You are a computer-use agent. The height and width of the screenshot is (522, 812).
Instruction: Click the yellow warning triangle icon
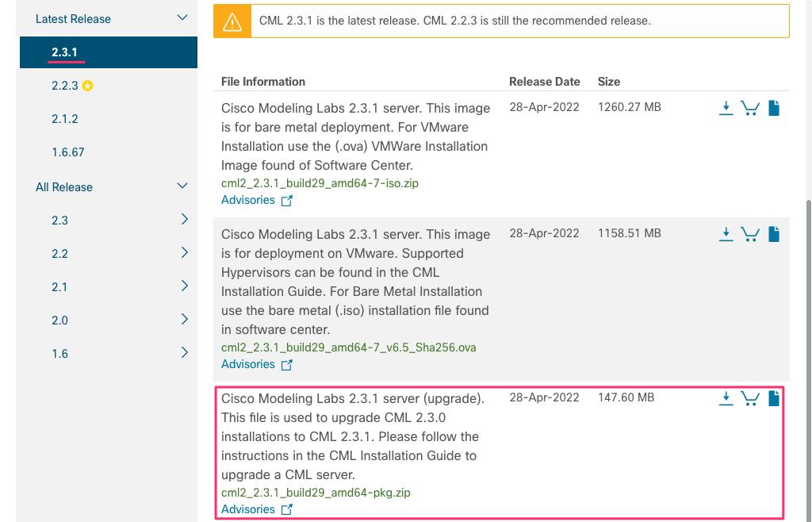click(x=232, y=21)
